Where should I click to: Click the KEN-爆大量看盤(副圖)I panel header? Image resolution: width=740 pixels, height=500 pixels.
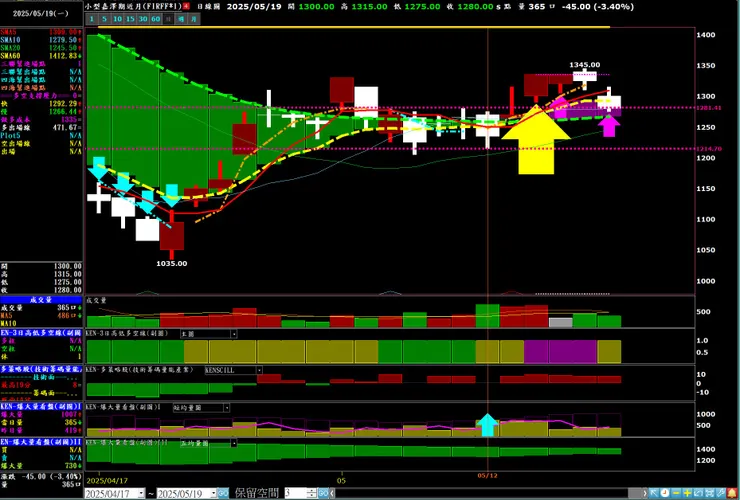click(42, 406)
